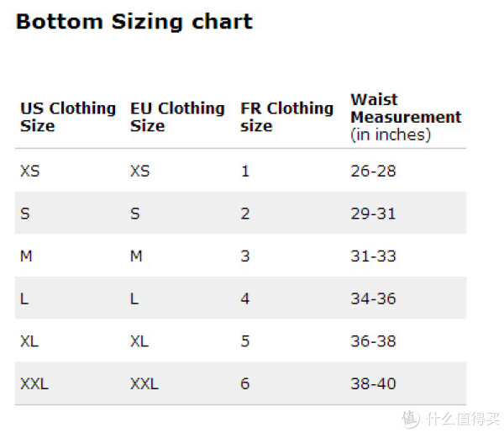The image size is (504, 433).
Task: Select waist measurement 29-31
Action: tap(373, 214)
